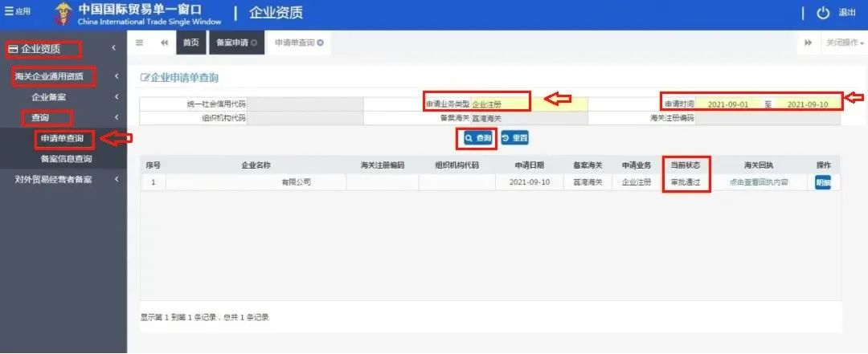Screen dimensions: 868x354
Task: Switch to the 首页 tab
Action: (x=191, y=43)
